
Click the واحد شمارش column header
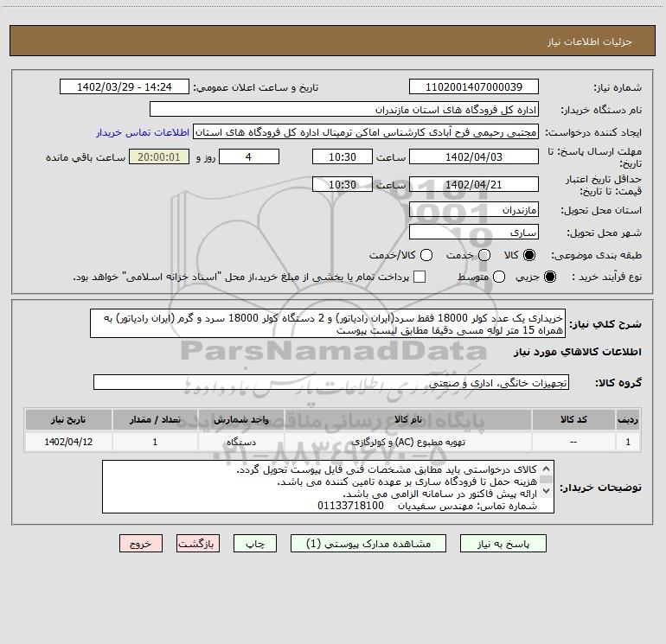point(240,420)
